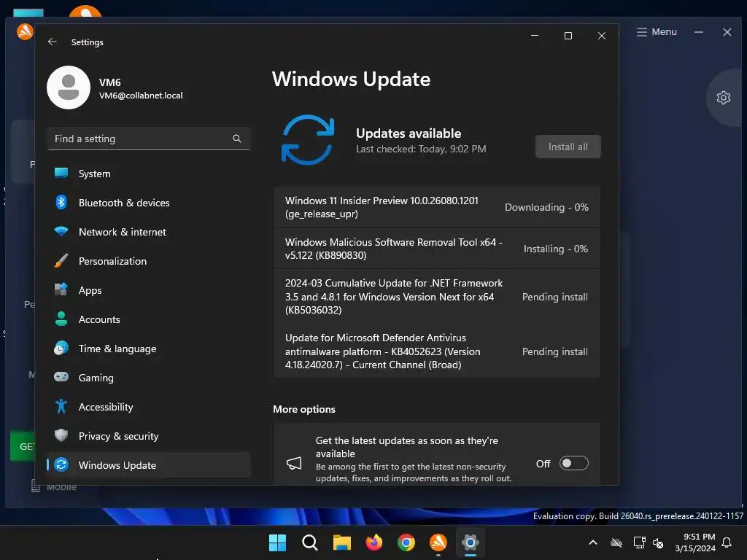Click the 'Installing - 0%' status
The width and height of the screenshot is (747, 560).
point(555,249)
